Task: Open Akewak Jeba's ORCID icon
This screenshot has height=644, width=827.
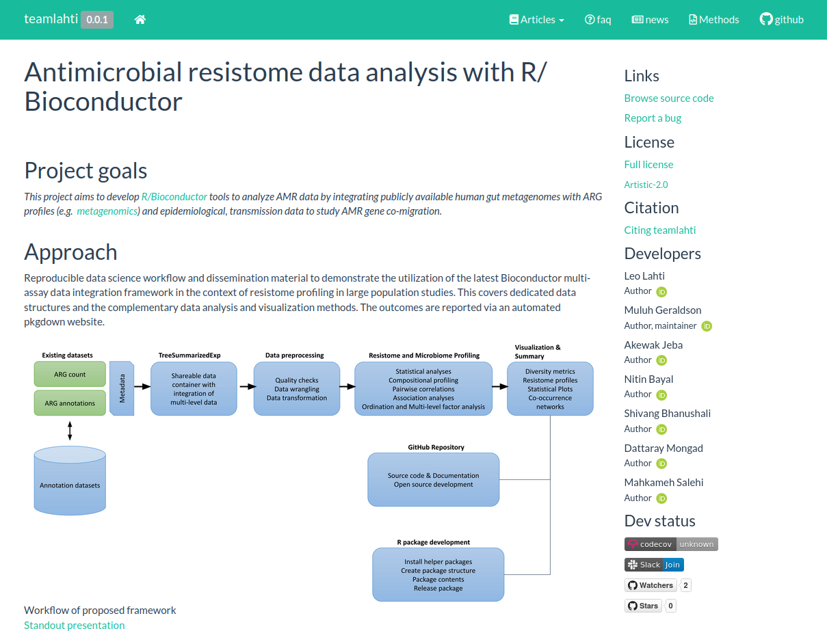Action: (x=661, y=360)
